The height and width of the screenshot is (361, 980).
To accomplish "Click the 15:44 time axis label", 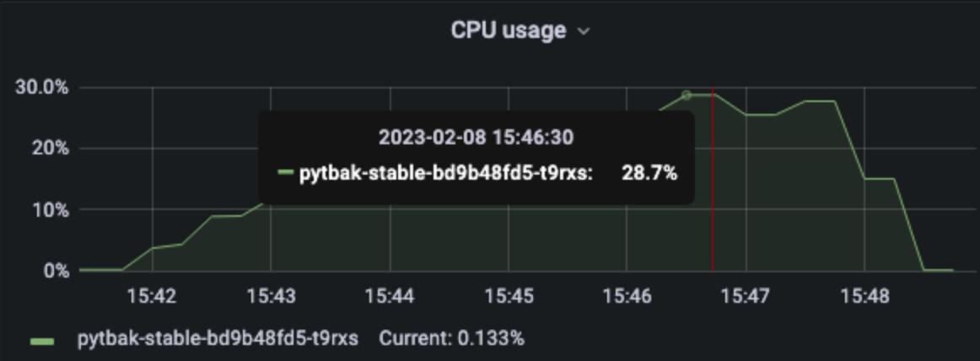I will [x=390, y=295].
